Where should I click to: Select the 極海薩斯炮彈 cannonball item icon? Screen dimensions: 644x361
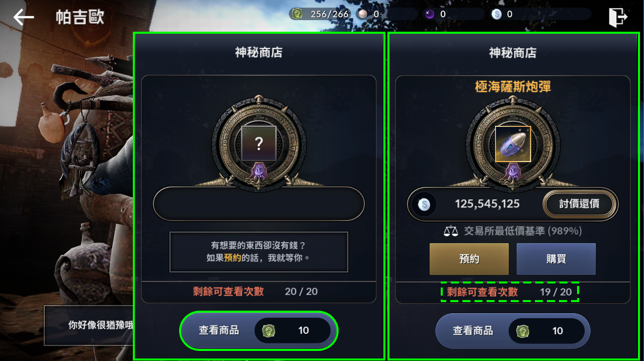tap(513, 144)
